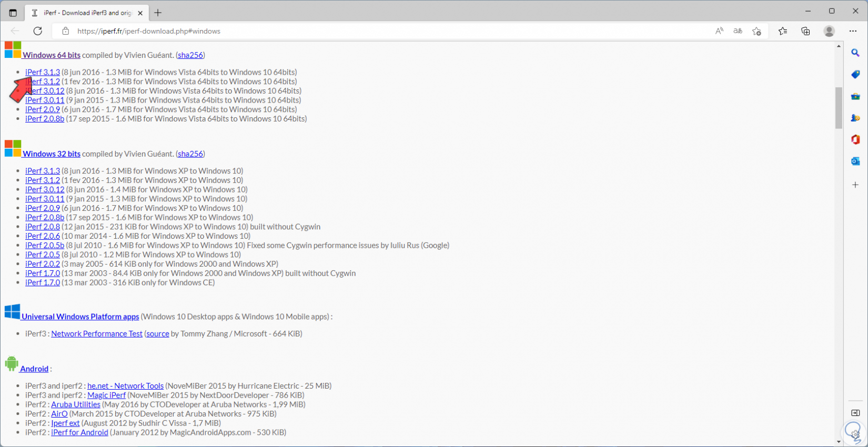Open the Office sidebar app
Screen dimensions: 868x447
[x=855, y=139]
